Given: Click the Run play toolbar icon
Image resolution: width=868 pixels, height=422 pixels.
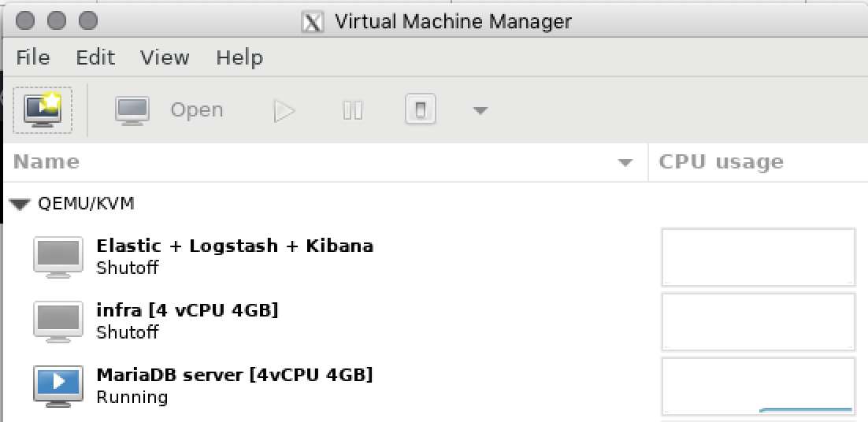Looking at the screenshot, I should pos(284,110).
